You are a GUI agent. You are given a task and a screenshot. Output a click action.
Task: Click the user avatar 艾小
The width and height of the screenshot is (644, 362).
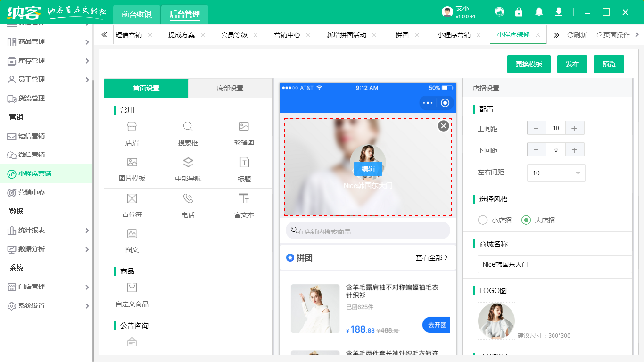pos(447,12)
